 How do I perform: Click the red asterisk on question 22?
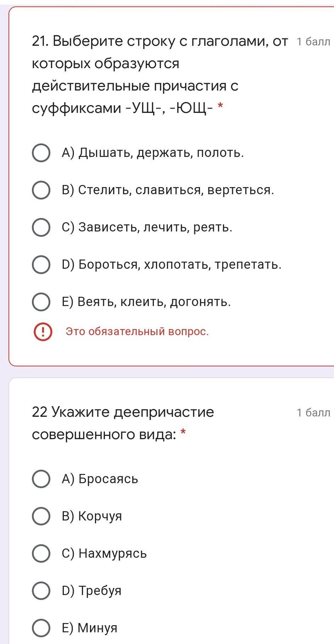(183, 432)
